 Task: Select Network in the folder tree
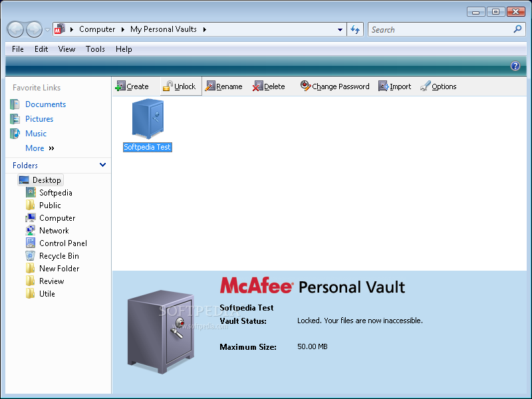(x=54, y=231)
